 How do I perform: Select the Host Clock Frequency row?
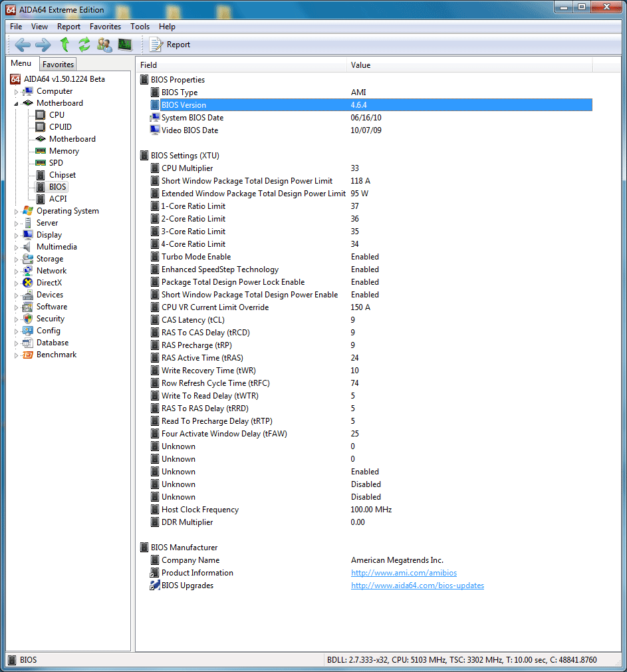371,510
